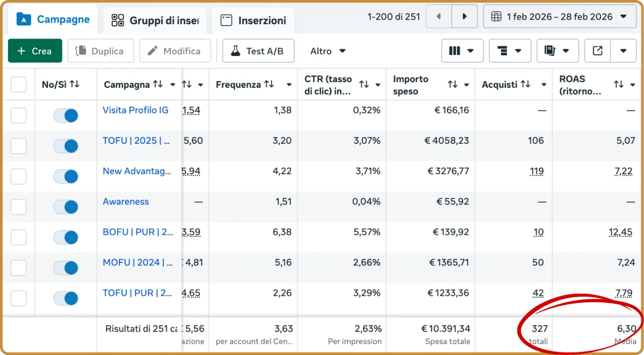Image resolution: width=644 pixels, height=355 pixels.
Task: Sort by Acquisti column arrows
Action: 525,84
